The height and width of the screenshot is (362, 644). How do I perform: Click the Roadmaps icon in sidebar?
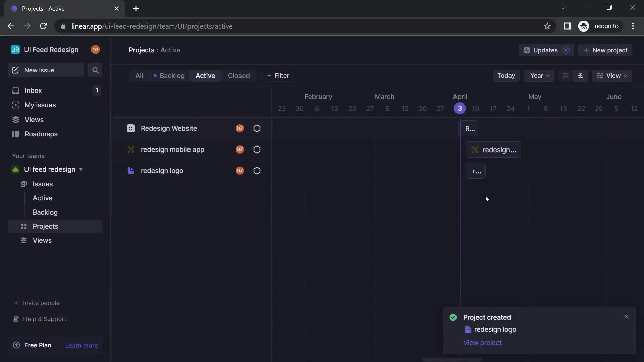coord(15,135)
